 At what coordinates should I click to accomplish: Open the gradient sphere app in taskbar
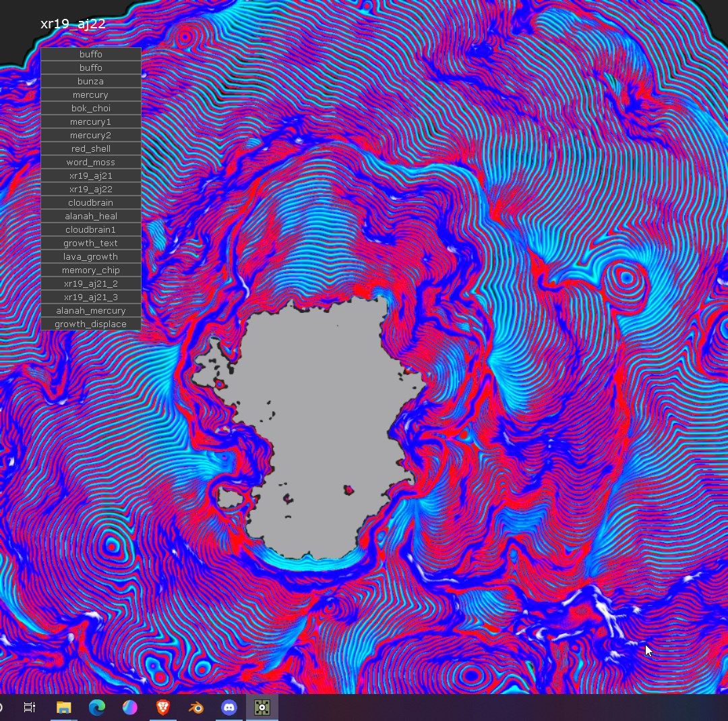[x=130, y=708]
